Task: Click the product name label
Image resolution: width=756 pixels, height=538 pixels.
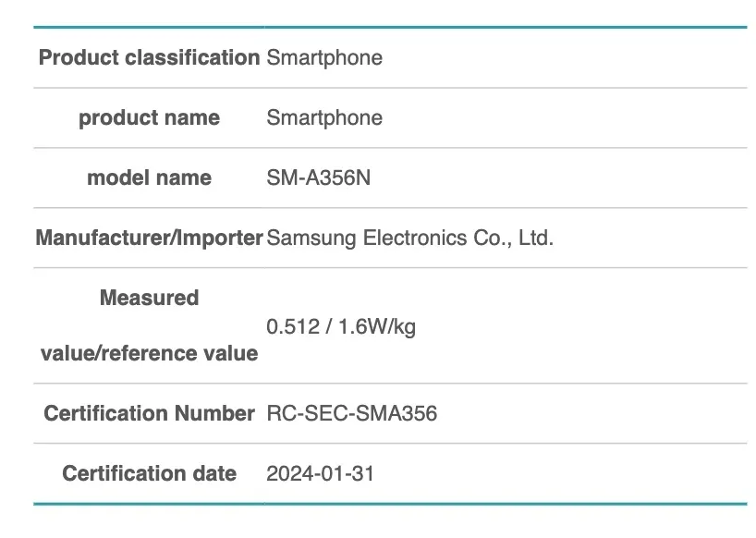Action: 149,118
